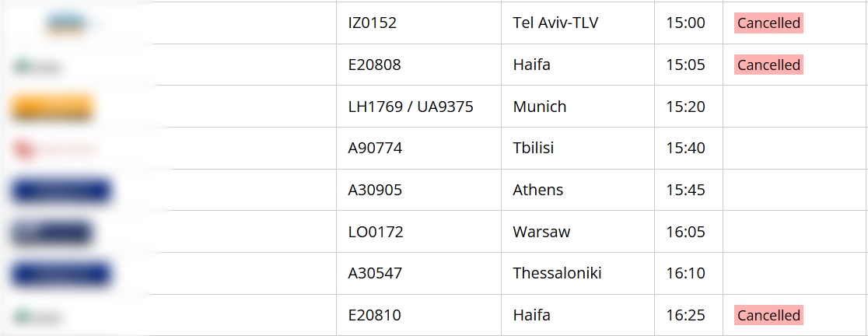Select orange airline logo for Munich flight

pos(52,107)
